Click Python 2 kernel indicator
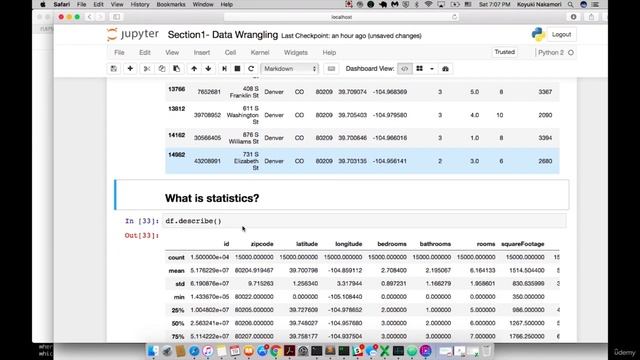Image resolution: width=640 pixels, height=360 pixels. click(551, 52)
